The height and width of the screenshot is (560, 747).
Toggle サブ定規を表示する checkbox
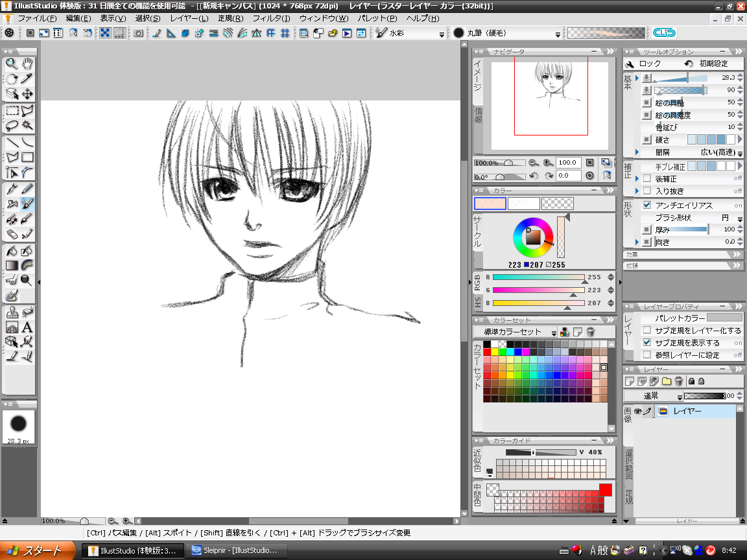[646, 343]
